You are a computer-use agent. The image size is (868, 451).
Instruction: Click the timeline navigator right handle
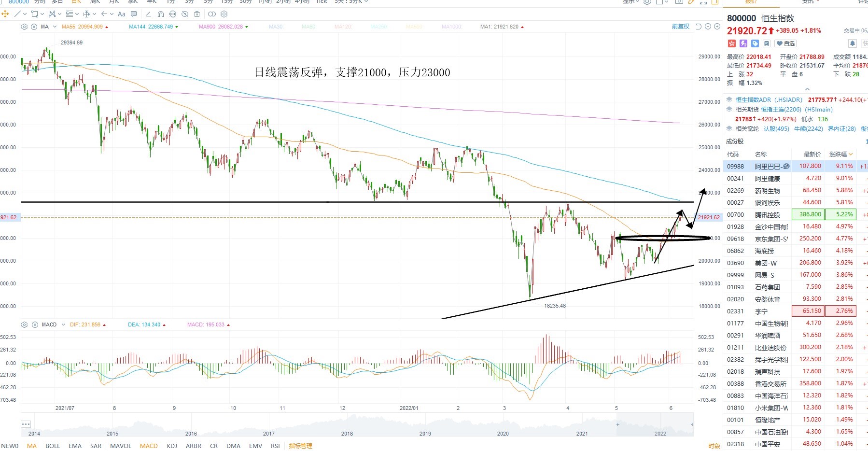pos(692,424)
